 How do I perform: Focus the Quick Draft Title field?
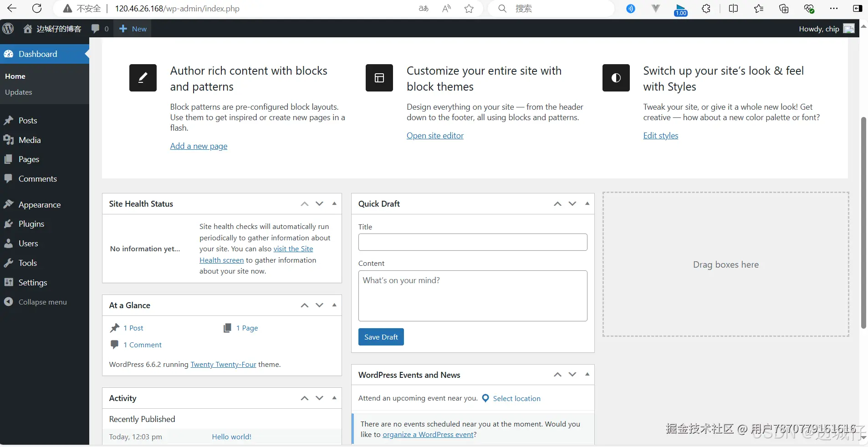click(472, 242)
